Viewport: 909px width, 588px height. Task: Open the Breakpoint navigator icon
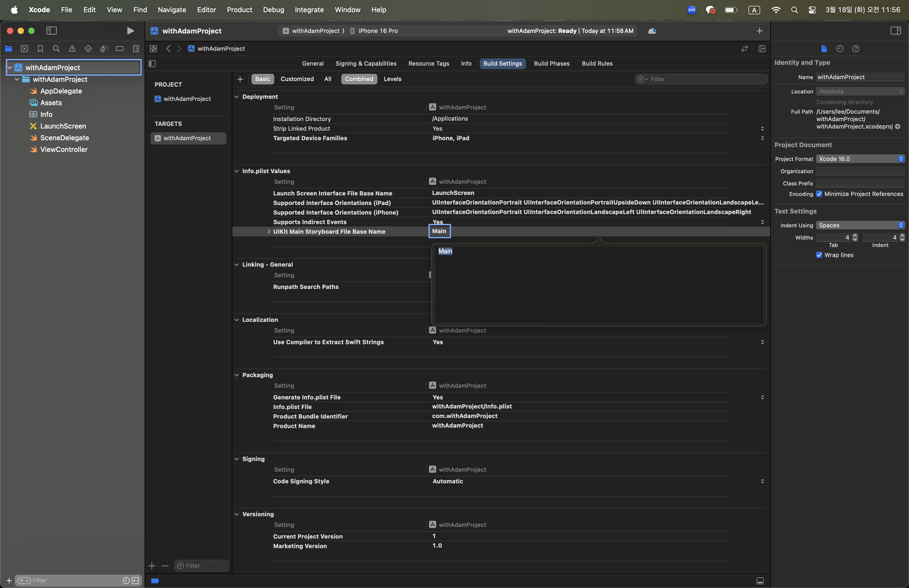120,48
